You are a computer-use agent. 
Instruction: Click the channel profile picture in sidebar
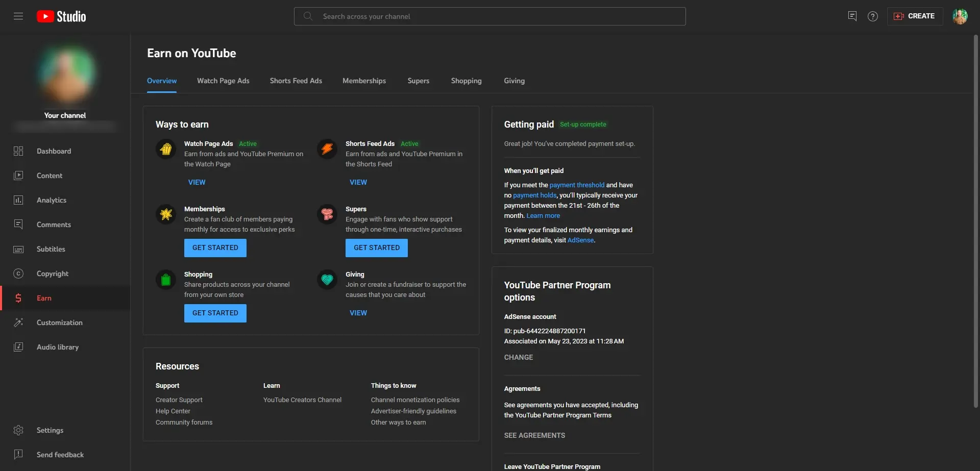coord(65,76)
